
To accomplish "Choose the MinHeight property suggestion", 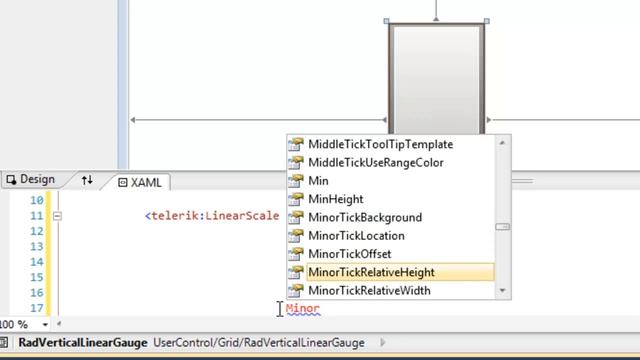I will point(336,199).
